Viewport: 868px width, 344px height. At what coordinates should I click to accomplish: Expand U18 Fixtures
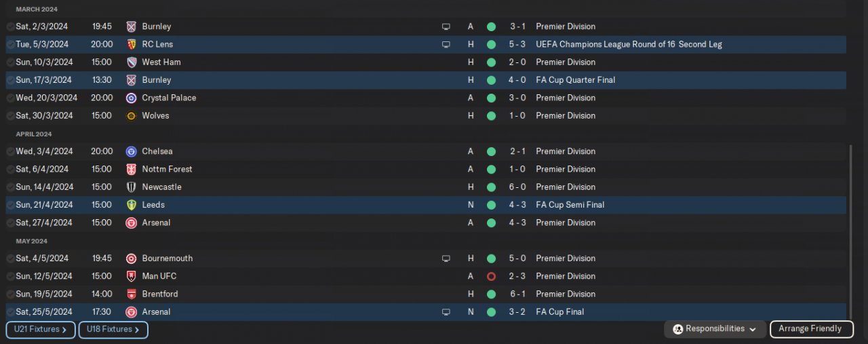tap(113, 330)
